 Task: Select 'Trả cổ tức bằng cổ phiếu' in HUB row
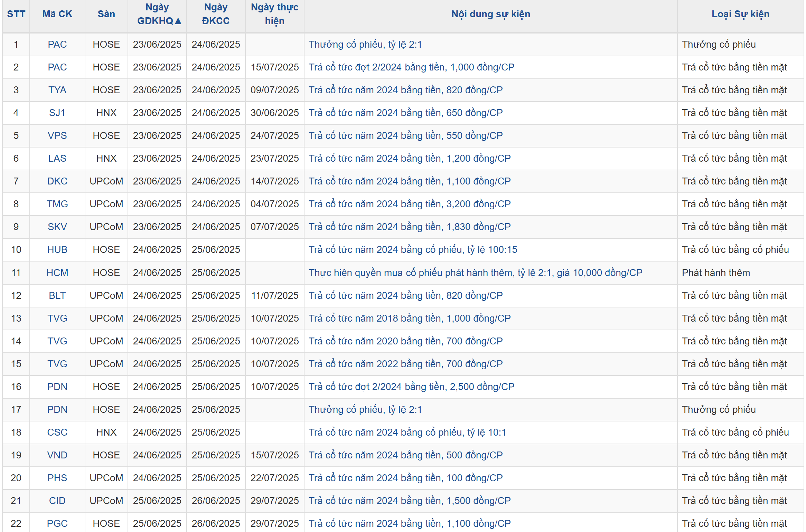[735, 250]
